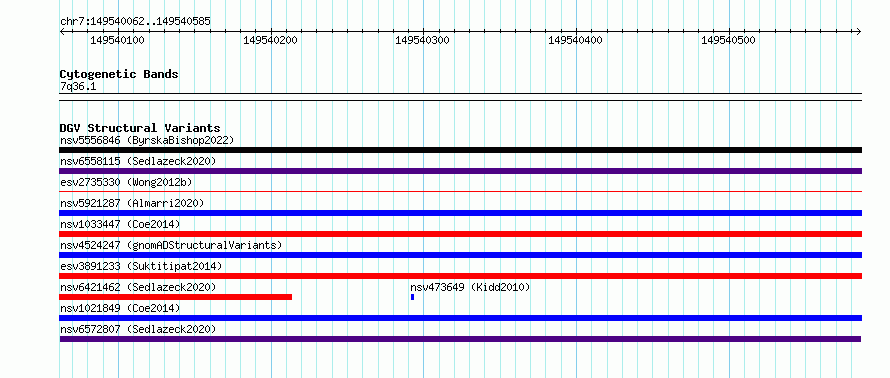Open nsv5921287 (Almarri2020) label
890x378 pixels.
pyautogui.click(x=132, y=203)
